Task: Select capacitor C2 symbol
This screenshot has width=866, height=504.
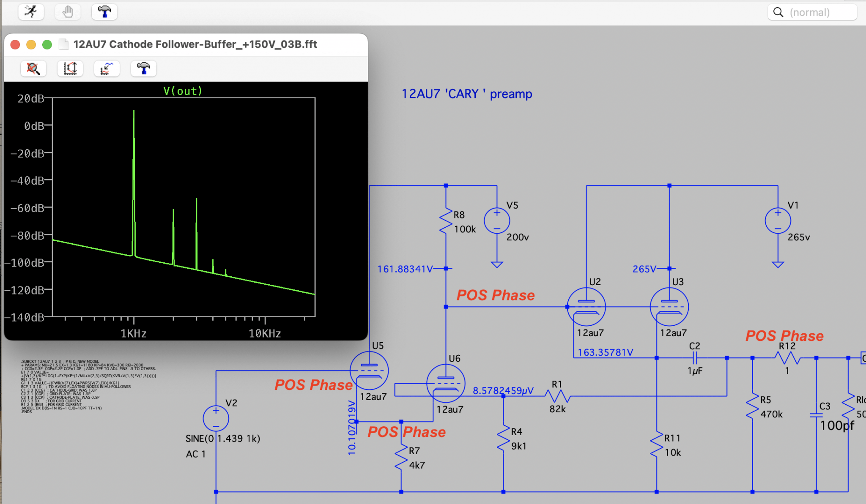Action: (695, 358)
